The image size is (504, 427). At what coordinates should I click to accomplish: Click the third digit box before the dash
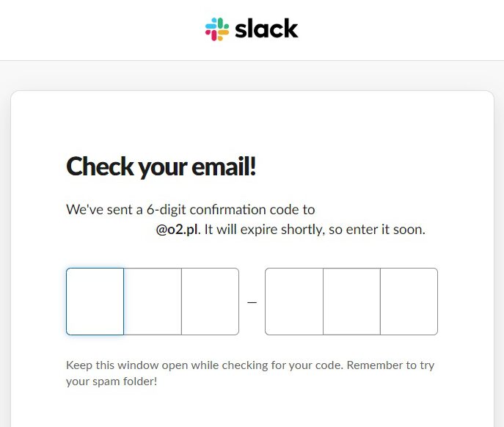(x=211, y=302)
